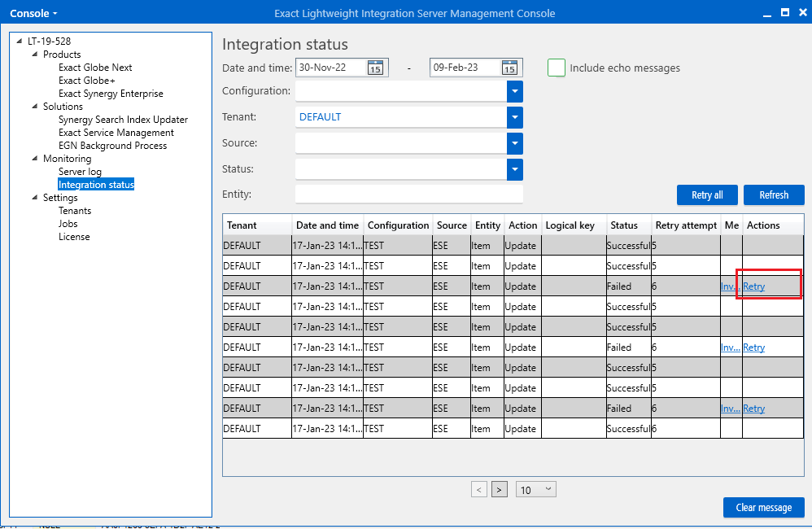Enable Include echo messages checkbox

coord(557,68)
